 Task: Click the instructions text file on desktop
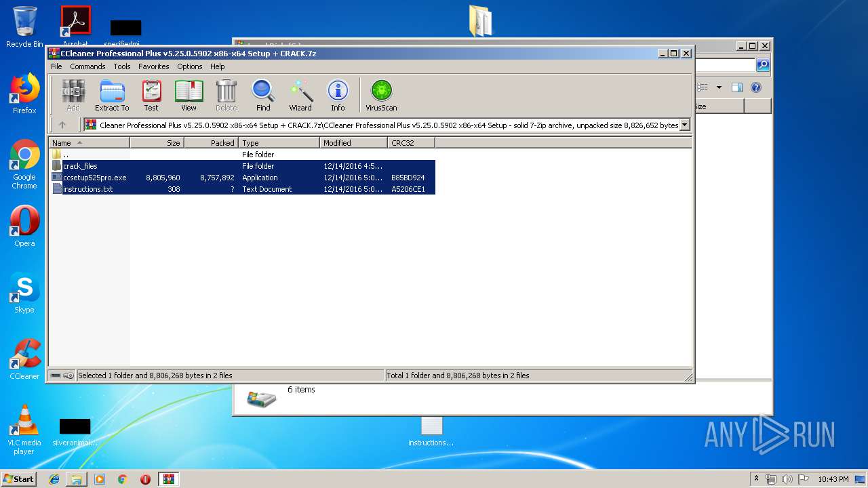click(x=431, y=432)
